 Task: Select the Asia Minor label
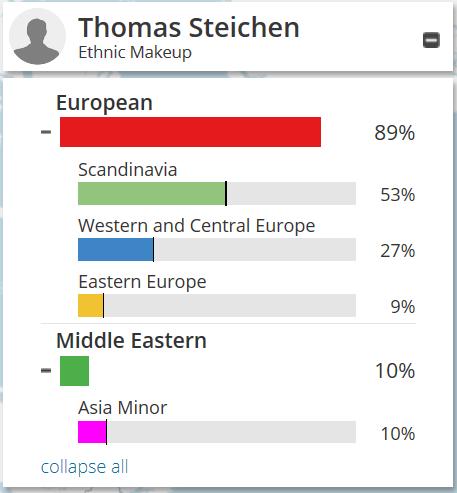[122, 408]
